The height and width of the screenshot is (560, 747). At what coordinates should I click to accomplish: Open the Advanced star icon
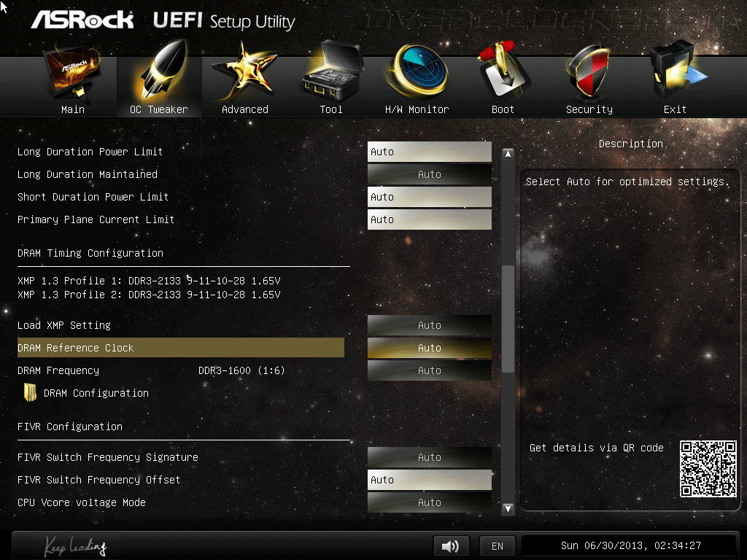tap(244, 71)
